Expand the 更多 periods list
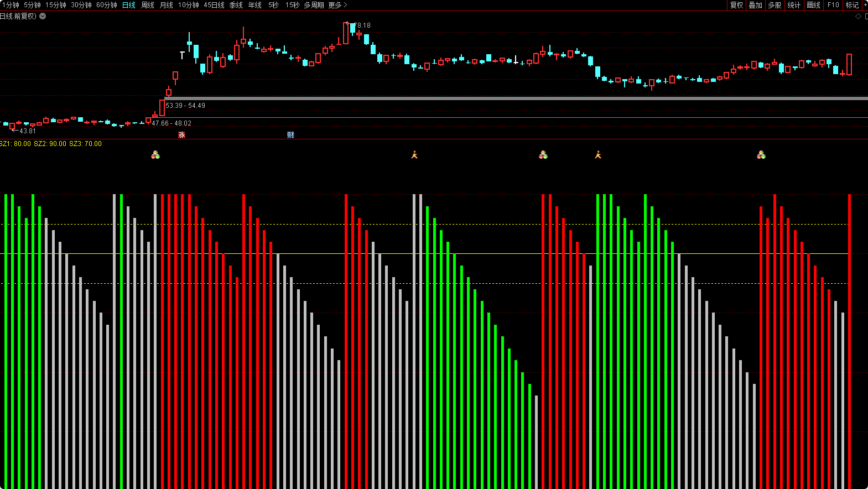Viewport: 868px width, 489px height. 338,5
